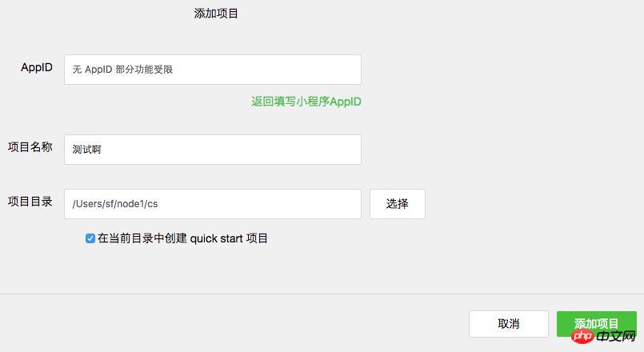This screenshot has height=352, width=644.
Task: Click the green 添加项目 button
Action: click(x=596, y=324)
